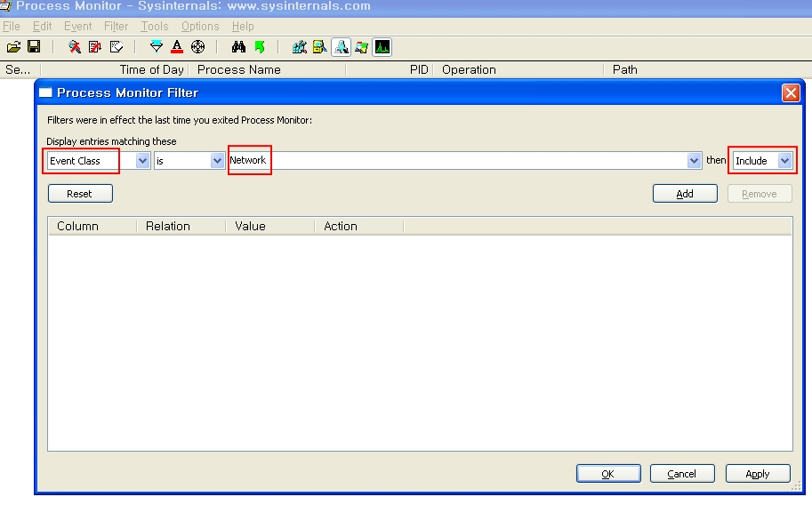Select the crosshair target icon

[197, 47]
